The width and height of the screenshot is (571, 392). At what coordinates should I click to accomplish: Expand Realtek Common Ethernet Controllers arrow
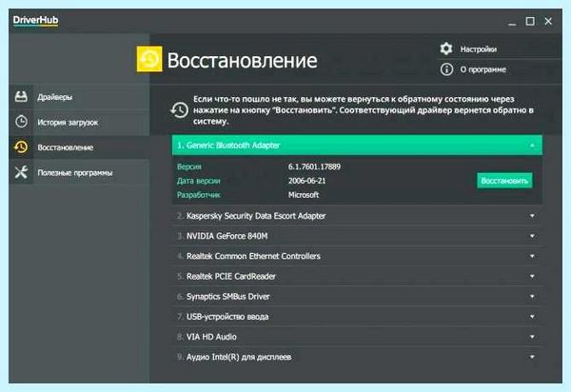click(532, 256)
